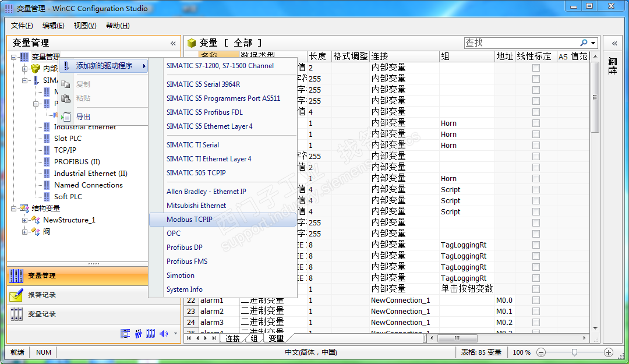Choose Allen Bradley - Ethernet IP driver
This screenshot has height=364, width=629.
(222, 192)
